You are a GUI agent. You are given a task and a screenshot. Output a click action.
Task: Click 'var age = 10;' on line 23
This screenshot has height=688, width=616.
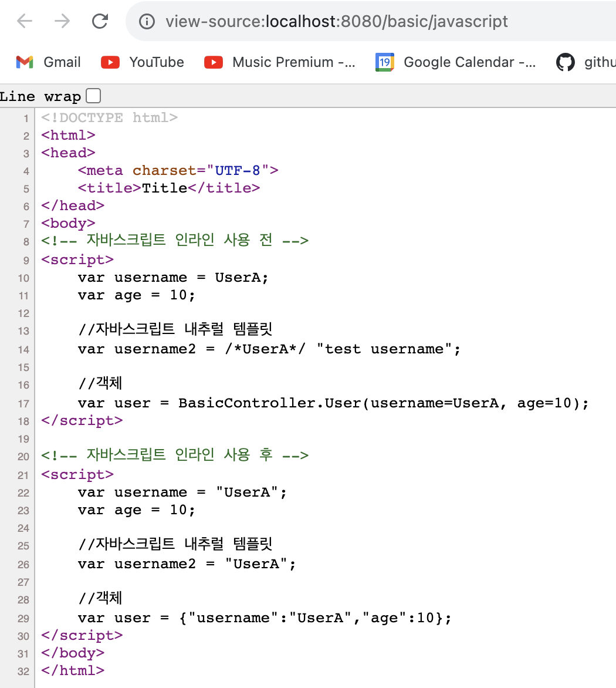tap(136, 510)
